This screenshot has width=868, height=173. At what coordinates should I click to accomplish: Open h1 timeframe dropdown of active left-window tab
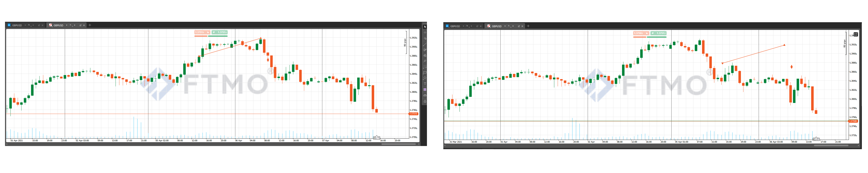[75, 26]
